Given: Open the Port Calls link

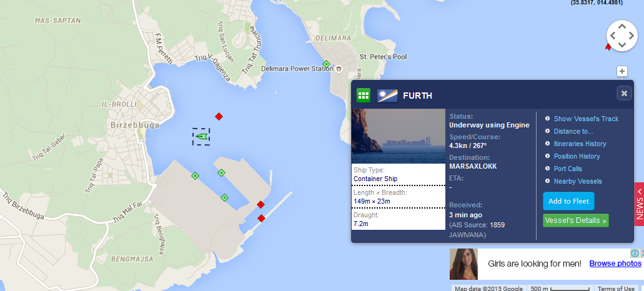Looking at the screenshot, I should tap(568, 169).
